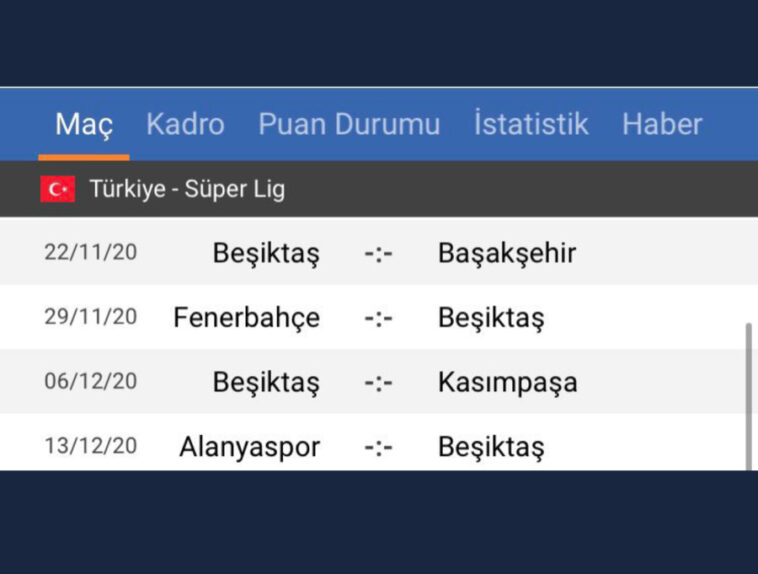Click the score of Fenerbahçe vs Beşiktaş
758x574 pixels.
coord(379,317)
